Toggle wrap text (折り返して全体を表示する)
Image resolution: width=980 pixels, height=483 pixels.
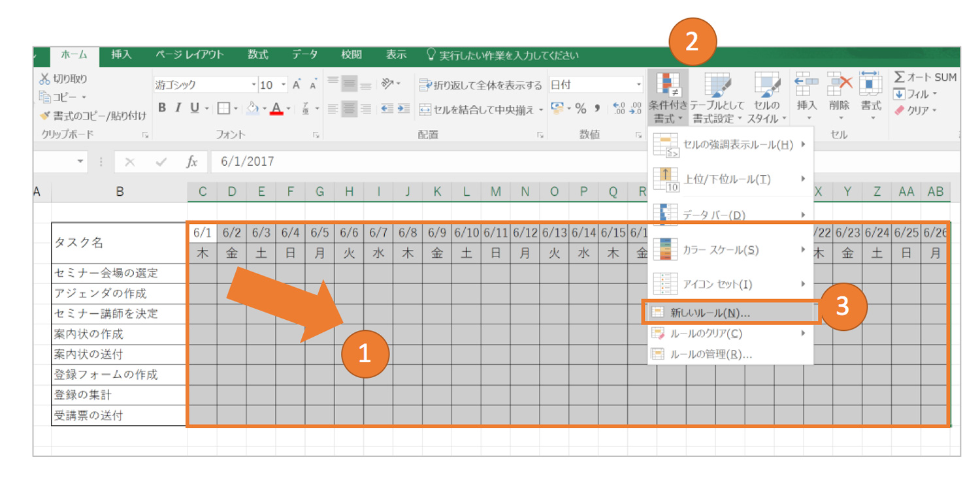(480, 85)
